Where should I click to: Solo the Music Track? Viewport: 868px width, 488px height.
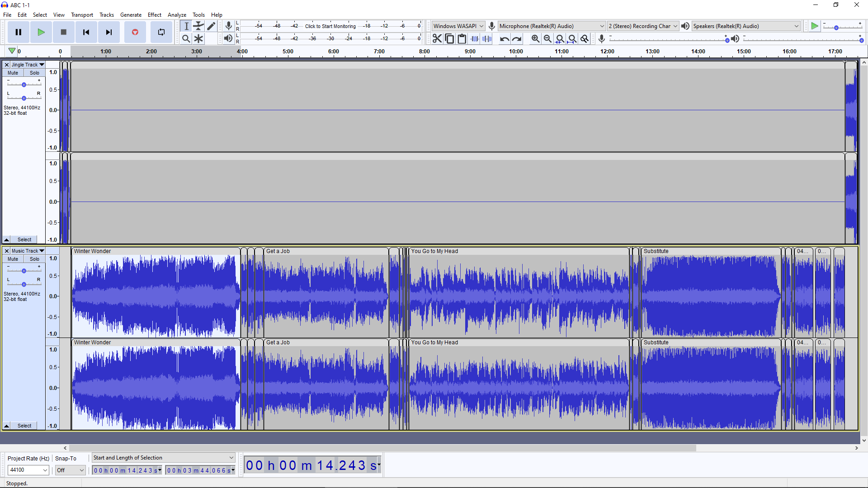[x=34, y=259]
